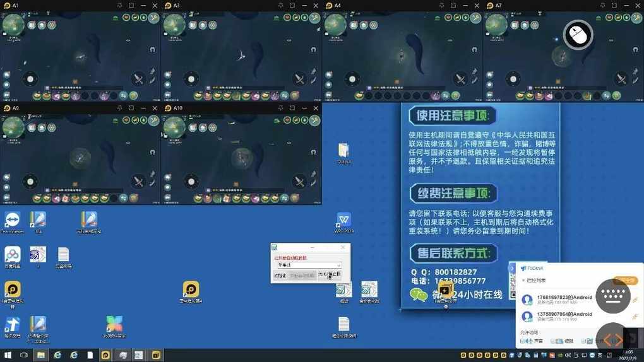Open TeamViewer desktop shortcut

pyautogui.click(x=13, y=223)
